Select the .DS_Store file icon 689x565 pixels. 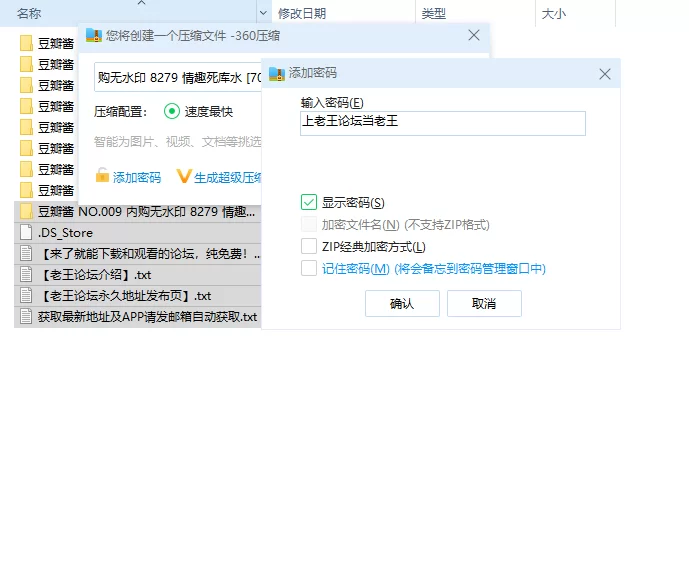click(x=26, y=233)
